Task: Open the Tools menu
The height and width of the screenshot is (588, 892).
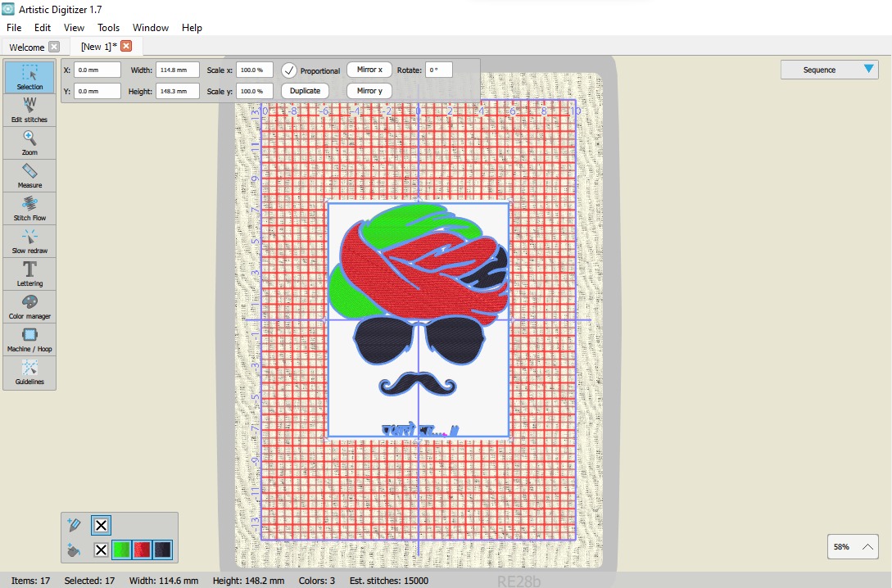Action: click(x=108, y=27)
